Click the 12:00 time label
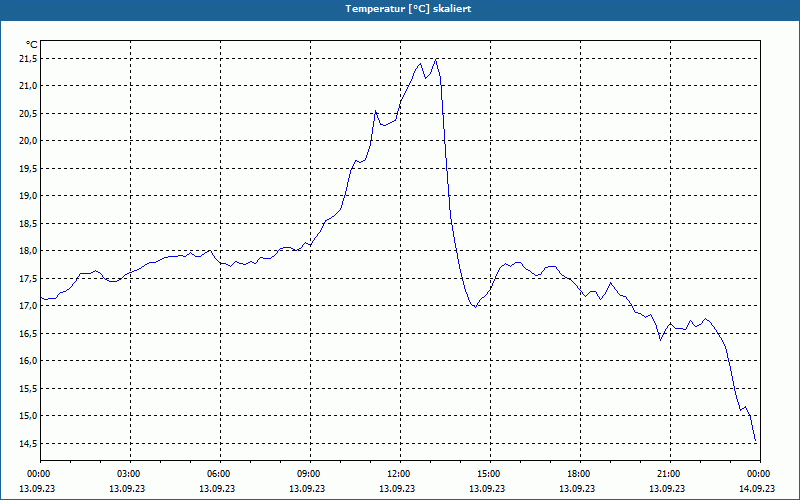The height and width of the screenshot is (500, 800). coord(399,474)
